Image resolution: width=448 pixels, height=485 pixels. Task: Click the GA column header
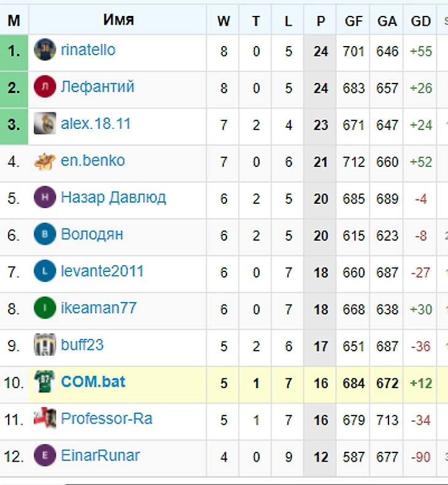[x=387, y=21]
